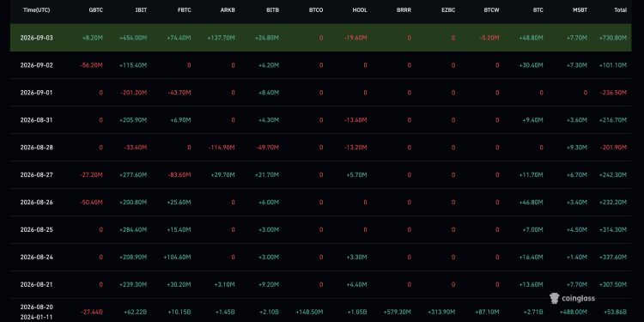Click the +101.10M total value
This screenshot has height=322, width=644.
613,65
